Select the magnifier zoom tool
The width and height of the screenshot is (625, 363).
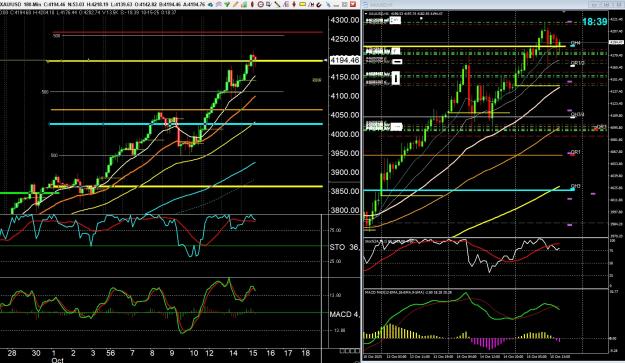[x=268, y=4]
